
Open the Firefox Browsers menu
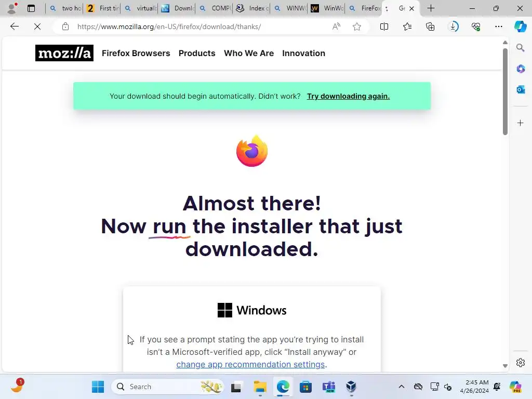[136, 54]
